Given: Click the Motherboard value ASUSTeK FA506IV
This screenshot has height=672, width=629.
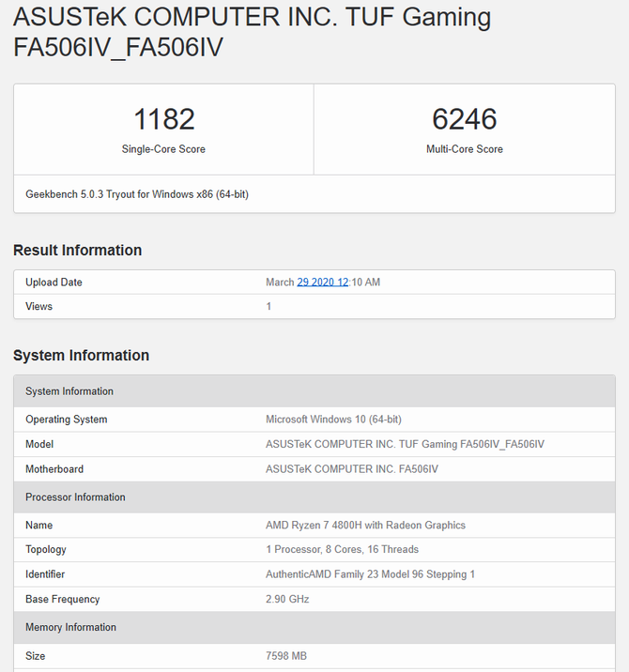Looking at the screenshot, I should 352,469.
